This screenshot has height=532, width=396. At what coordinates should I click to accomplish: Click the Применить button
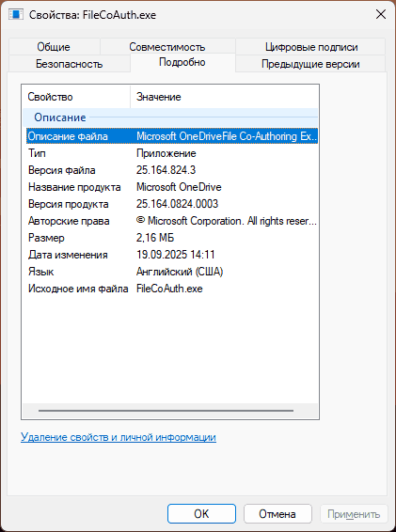pyautogui.click(x=354, y=514)
